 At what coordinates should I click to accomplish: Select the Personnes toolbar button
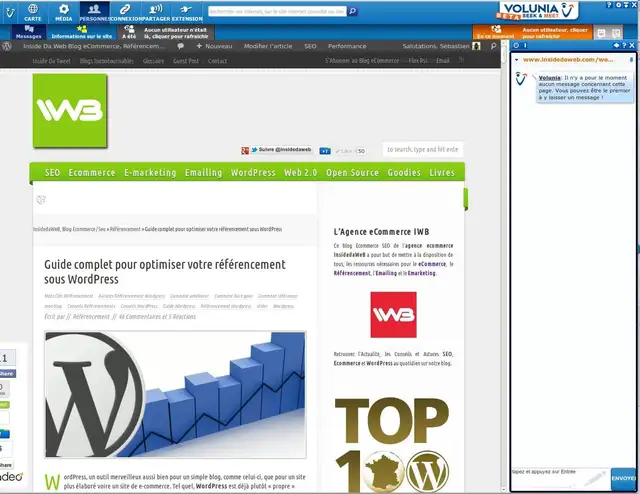[x=94, y=12]
